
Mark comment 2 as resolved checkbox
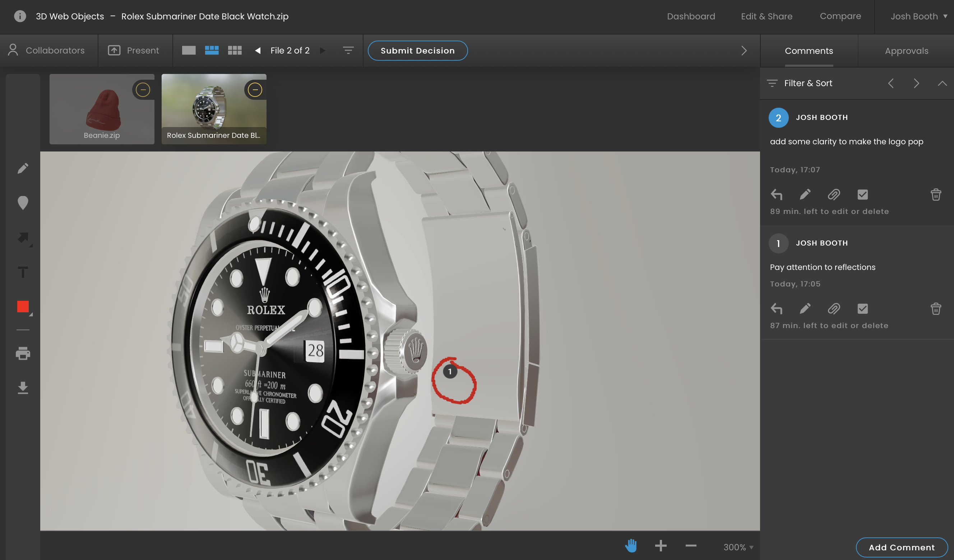click(x=862, y=195)
